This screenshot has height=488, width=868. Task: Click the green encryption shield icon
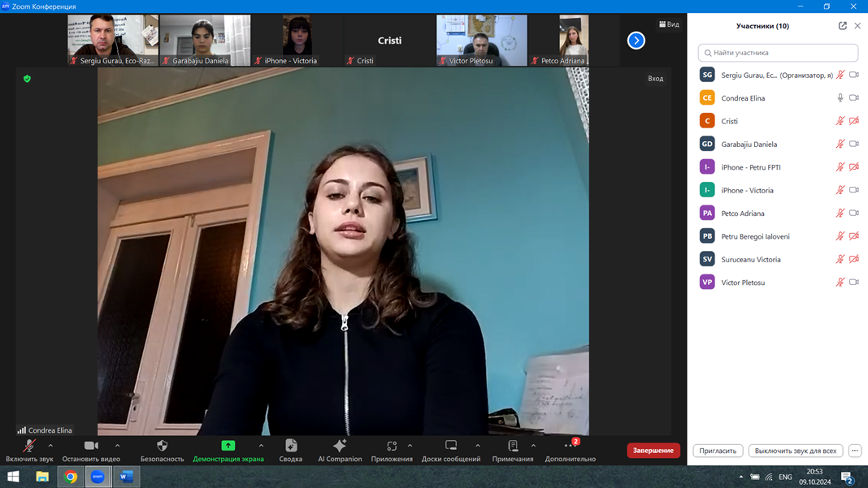pos(27,79)
